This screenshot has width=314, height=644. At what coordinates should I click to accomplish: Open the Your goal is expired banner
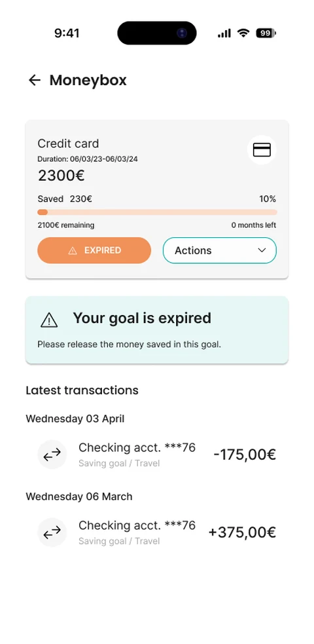(x=157, y=330)
